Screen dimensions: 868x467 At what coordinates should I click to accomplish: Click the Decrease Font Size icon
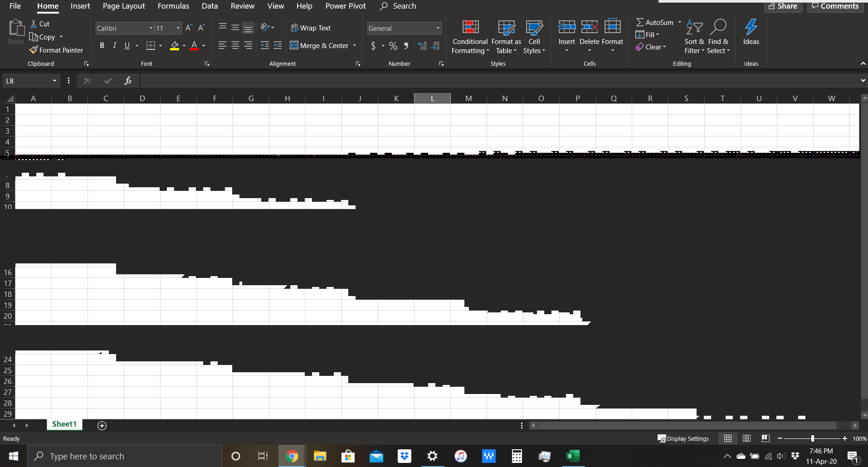point(202,28)
